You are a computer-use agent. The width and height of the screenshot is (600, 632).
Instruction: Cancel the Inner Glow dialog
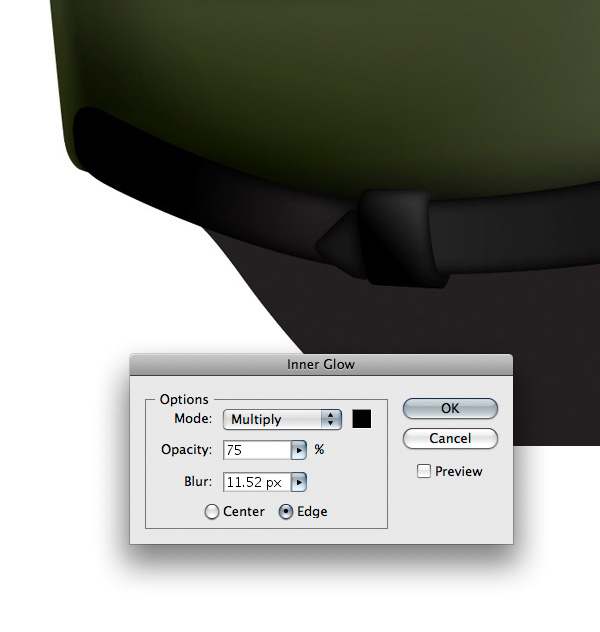coord(450,439)
